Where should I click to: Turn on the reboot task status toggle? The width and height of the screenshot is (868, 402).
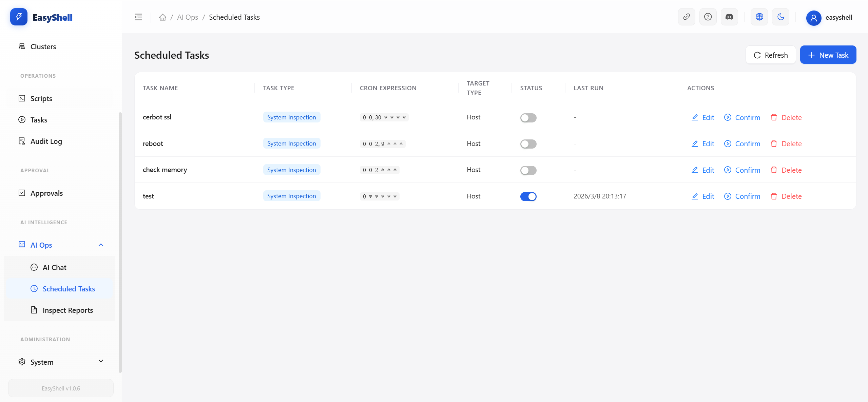(528, 144)
